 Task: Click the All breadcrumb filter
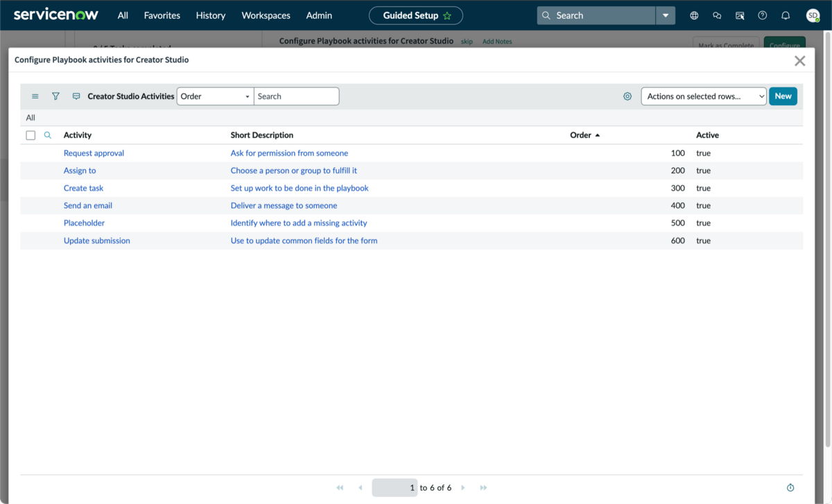tap(31, 118)
